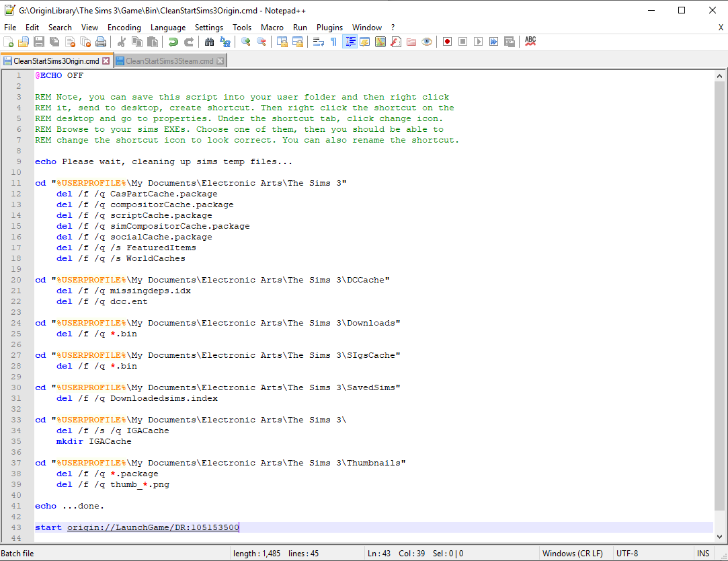Undo the last edit with the green arrow
This screenshot has height=561, width=728.
(173, 42)
